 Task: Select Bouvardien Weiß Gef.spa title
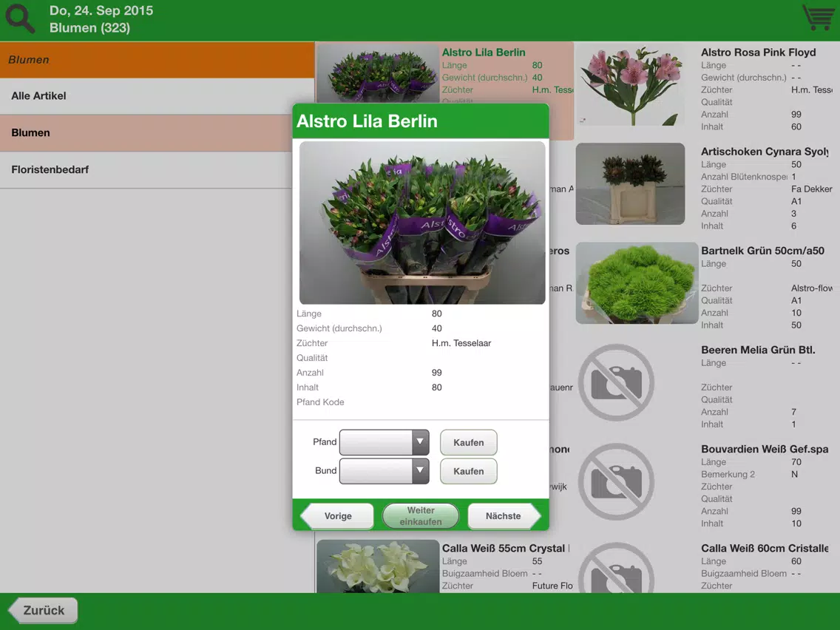[765, 449]
